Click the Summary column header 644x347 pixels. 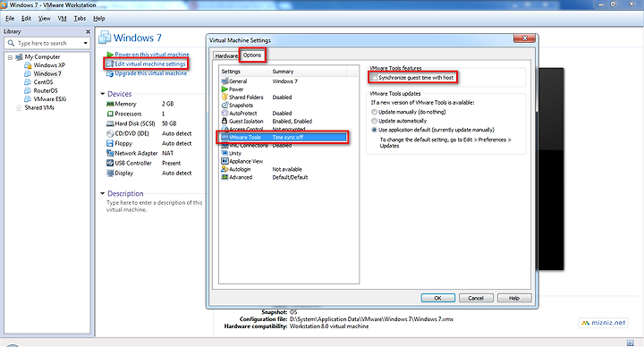coord(309,72)
